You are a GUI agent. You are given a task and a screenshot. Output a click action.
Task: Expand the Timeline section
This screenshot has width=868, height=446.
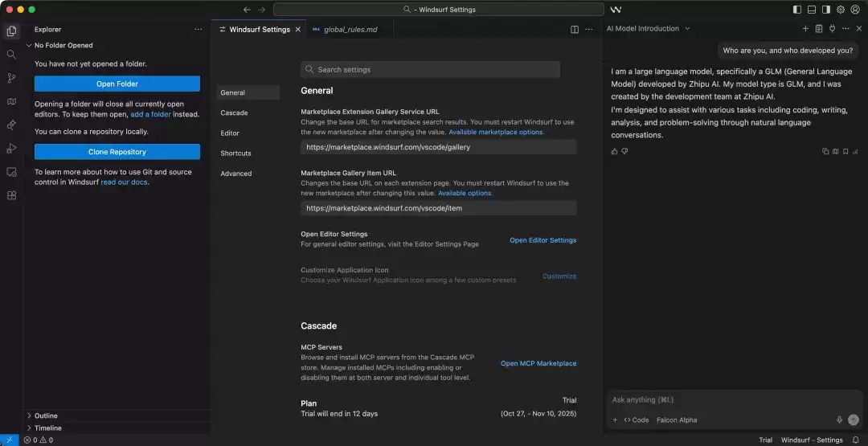(47, 428)
